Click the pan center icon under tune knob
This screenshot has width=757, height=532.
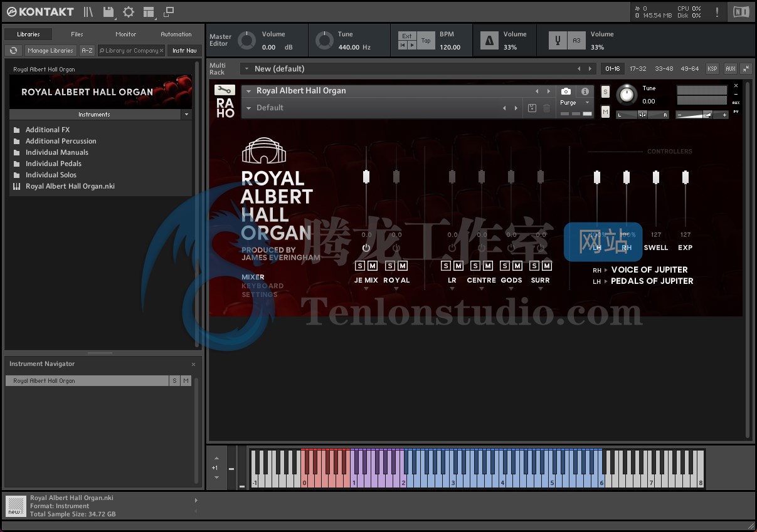click(642, 115)
